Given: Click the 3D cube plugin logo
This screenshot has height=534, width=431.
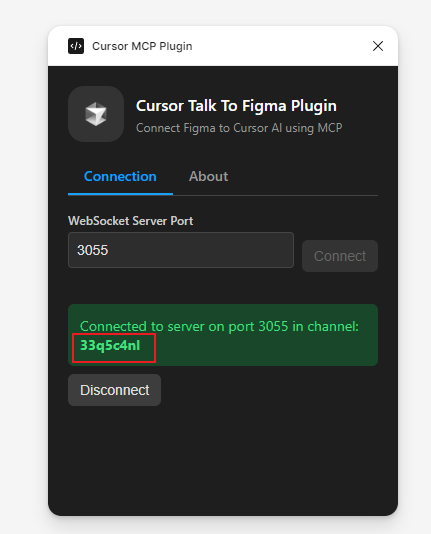Looking at the screenshot, I should pyautogui.click(x=96, y=114).
